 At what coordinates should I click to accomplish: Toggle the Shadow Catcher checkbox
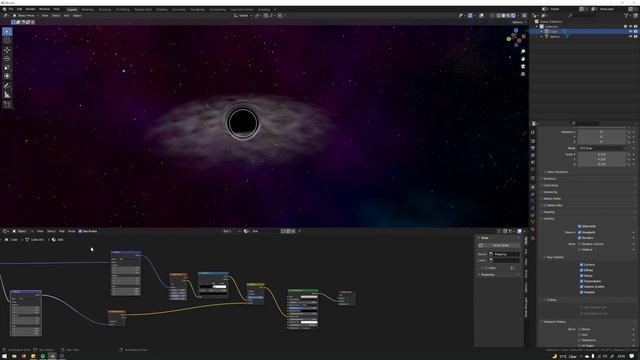580,244
